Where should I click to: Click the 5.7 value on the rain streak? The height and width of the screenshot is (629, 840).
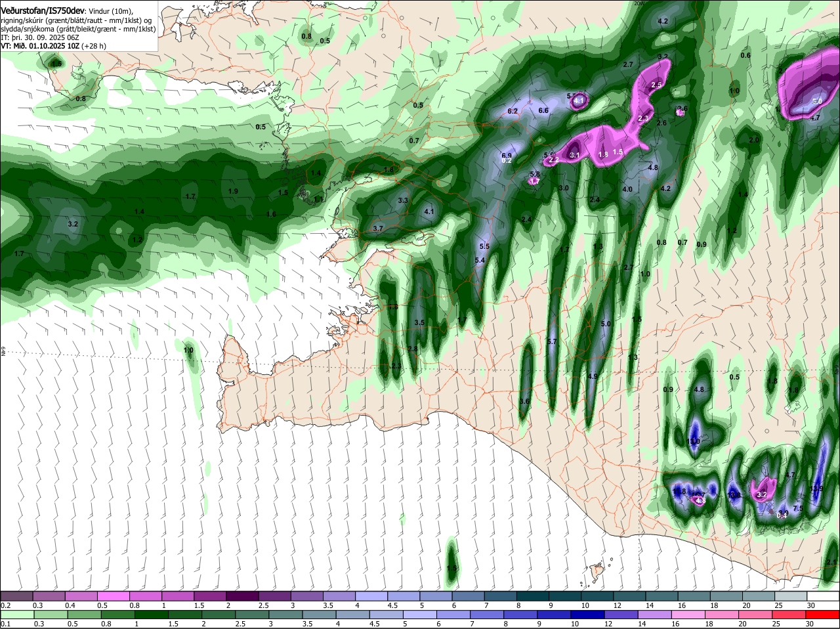[x=552, y=341]
